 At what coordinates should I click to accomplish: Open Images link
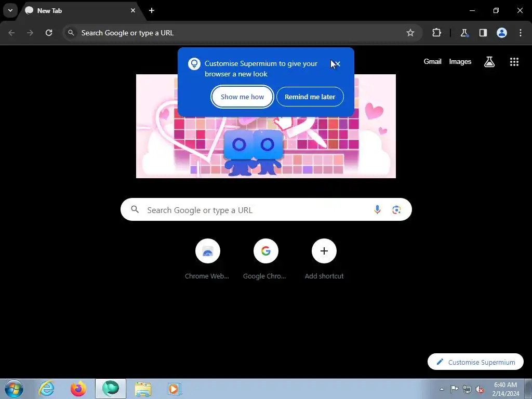[460, 61]
